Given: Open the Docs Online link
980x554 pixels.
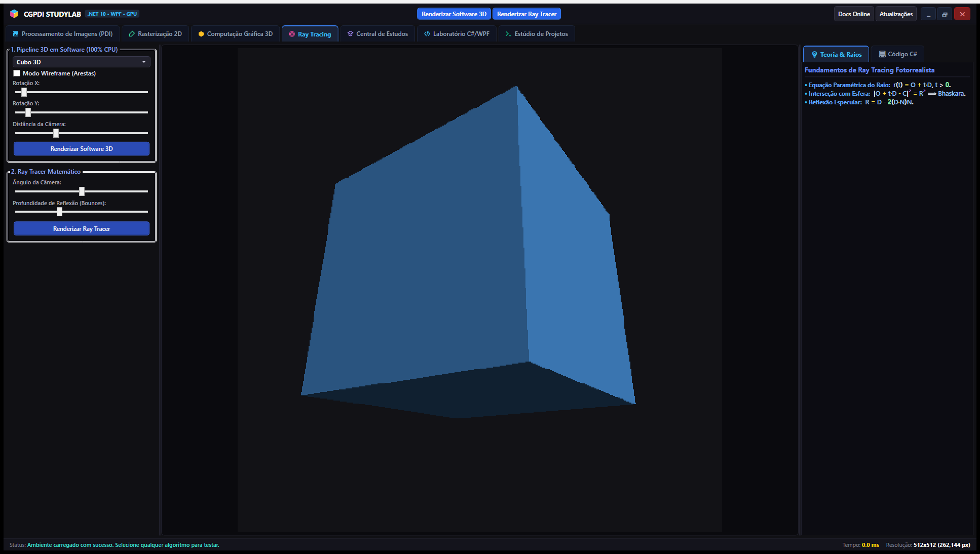Looking at the screenshot, I should click(854, 14).
